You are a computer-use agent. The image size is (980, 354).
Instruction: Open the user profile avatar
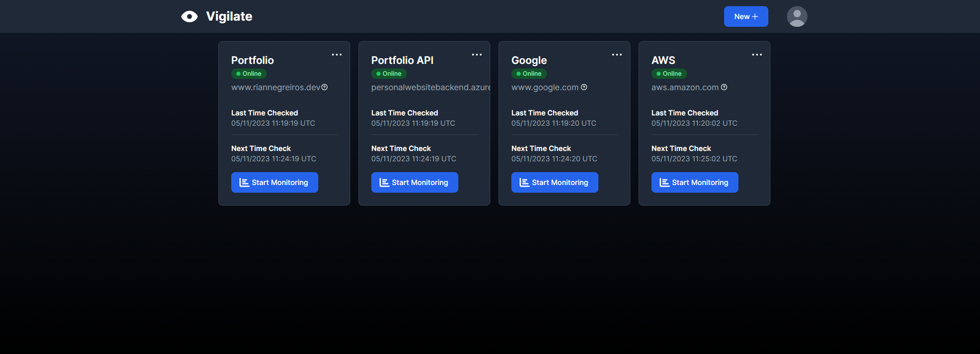click(797, 16)
